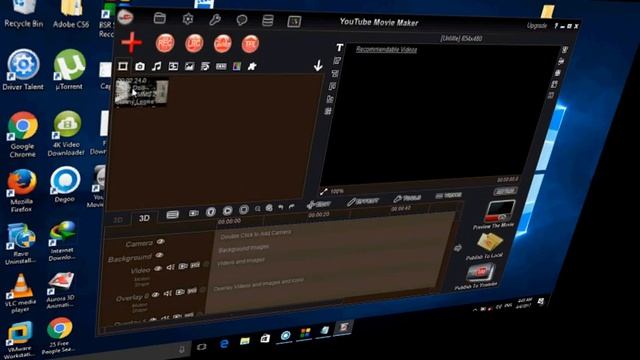Open the Internet Download Manager desktop shortcut
640x360 pixels.
pos(62,241)
